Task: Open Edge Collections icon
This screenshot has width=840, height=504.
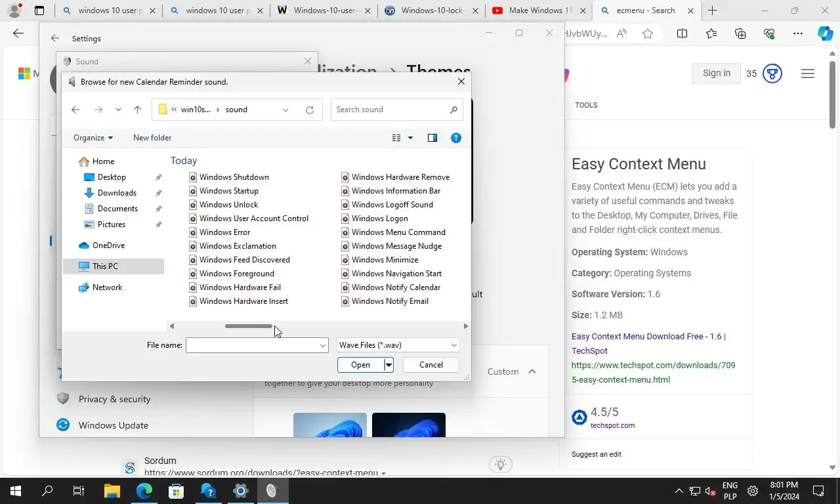Action: pyautogui.click(x=740, y=34)
